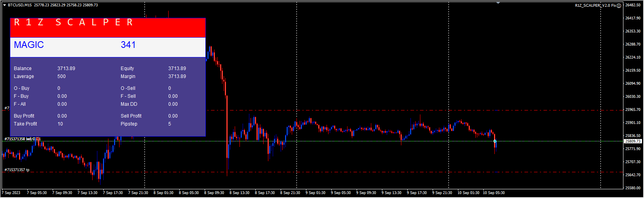Click the Margin value 3713.89
Image resolution: width=644 pixels, height=198 pixels.
tap(177, 76)
